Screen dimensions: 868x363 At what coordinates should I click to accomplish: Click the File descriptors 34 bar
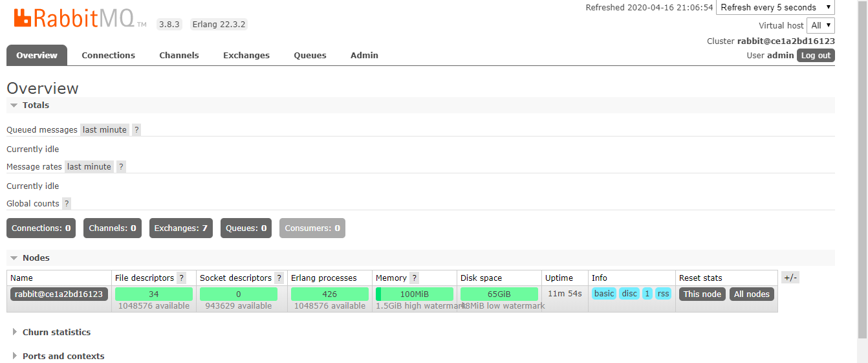pyautogui.click(x=154, y=294)
